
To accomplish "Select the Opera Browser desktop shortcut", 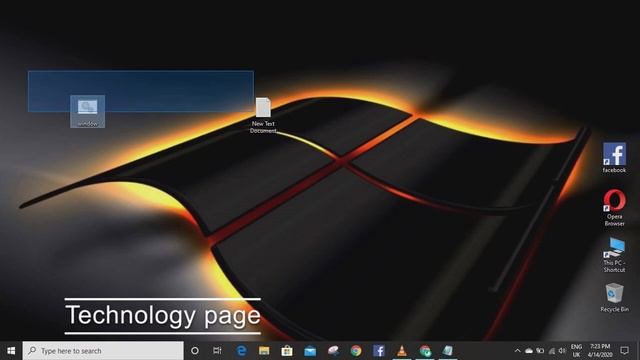I will click(614, 207).
